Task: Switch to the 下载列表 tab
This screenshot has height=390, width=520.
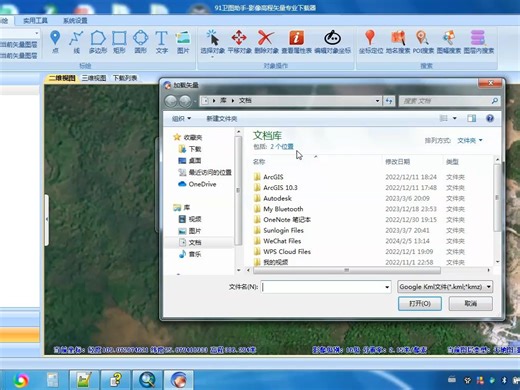Action: [125, 78]
